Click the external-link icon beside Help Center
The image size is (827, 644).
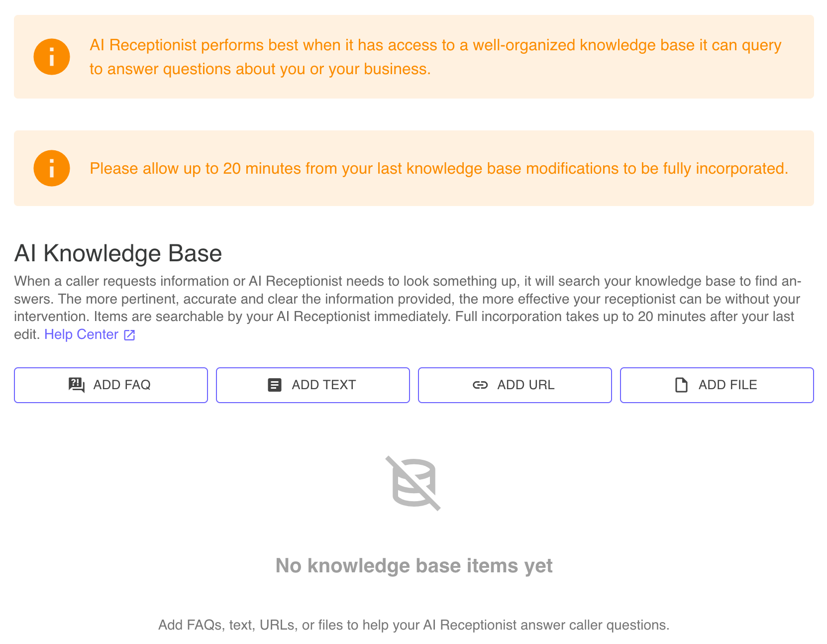pos(129,335)
